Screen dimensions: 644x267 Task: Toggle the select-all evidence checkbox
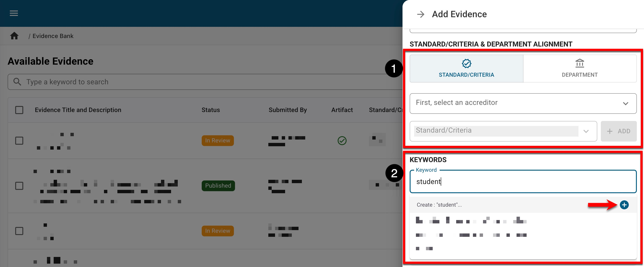click(x=19, y=110)
